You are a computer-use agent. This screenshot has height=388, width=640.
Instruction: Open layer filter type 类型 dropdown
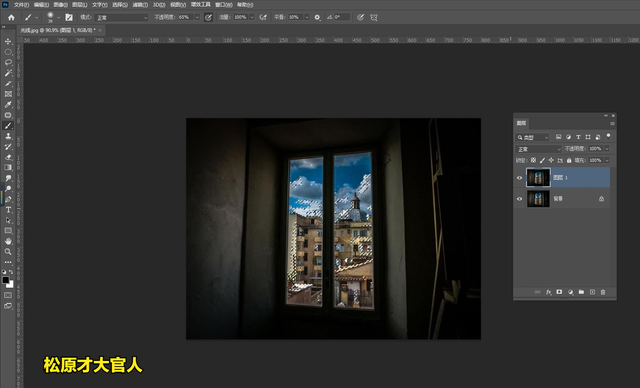pos(533,137)
